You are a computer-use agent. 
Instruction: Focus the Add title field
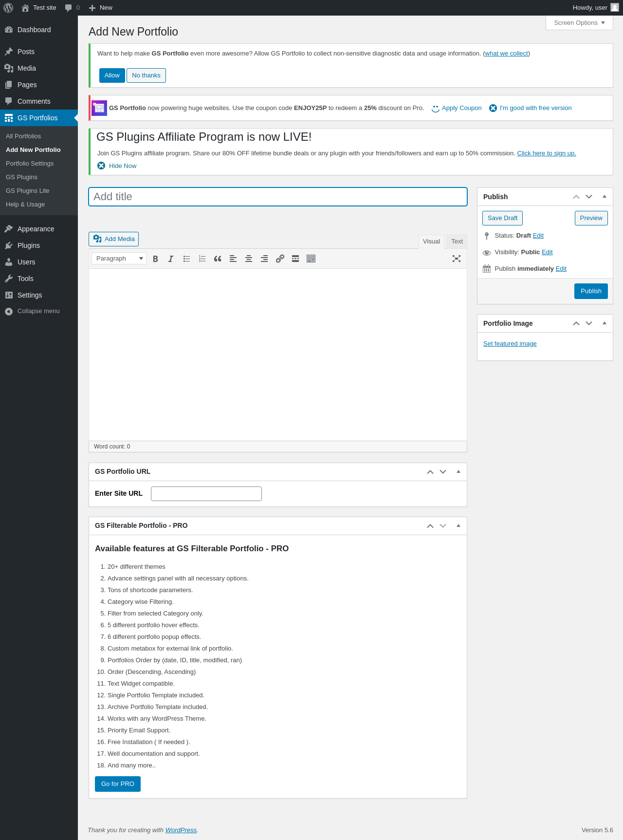pyautogui.click(x=278, y=197)
